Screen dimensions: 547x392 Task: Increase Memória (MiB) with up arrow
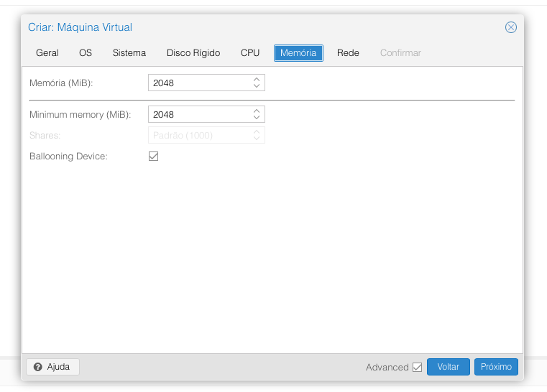pyautogui.click(x=257, y=80)
